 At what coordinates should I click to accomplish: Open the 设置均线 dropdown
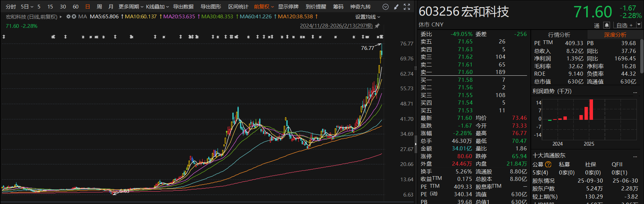coord(368,17)
